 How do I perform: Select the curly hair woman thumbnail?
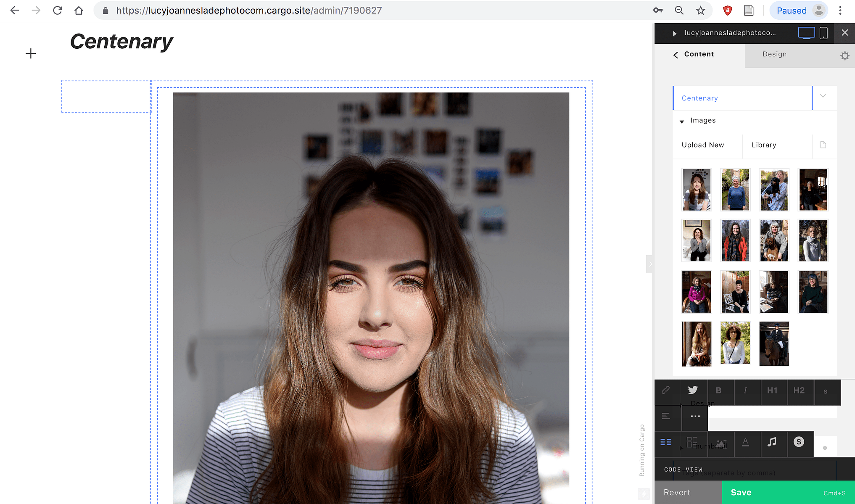click(735, 343)
